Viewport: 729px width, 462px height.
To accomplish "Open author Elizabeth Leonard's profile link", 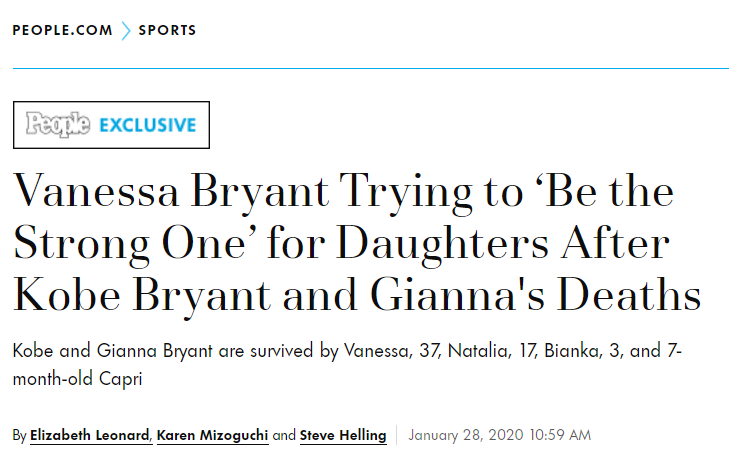I will [90, 436].
